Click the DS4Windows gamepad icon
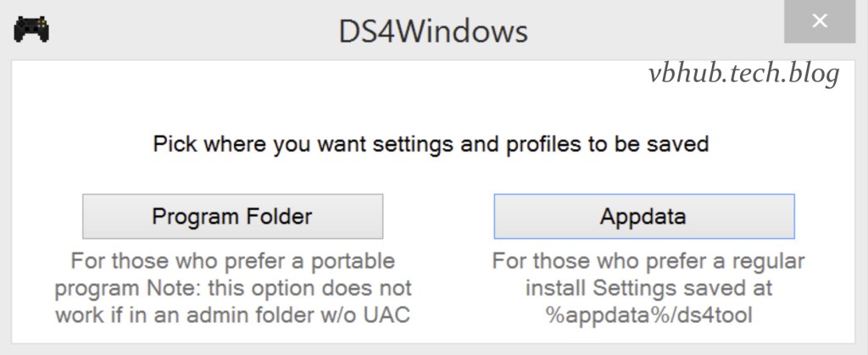 click(31, 30)
